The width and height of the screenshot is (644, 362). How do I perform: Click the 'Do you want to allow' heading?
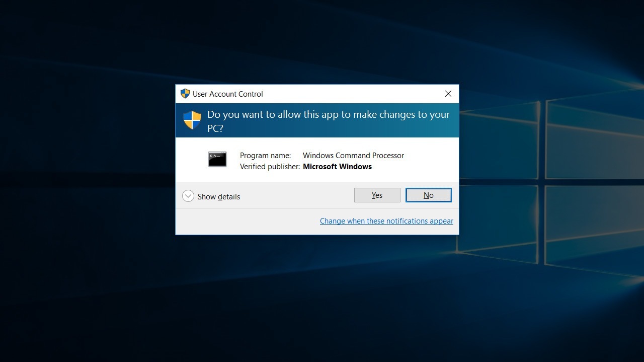[329, 121]
